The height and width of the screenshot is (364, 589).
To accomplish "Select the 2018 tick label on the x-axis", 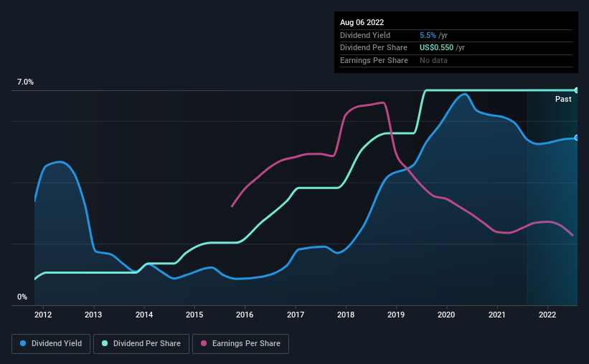I will [346, 315].
